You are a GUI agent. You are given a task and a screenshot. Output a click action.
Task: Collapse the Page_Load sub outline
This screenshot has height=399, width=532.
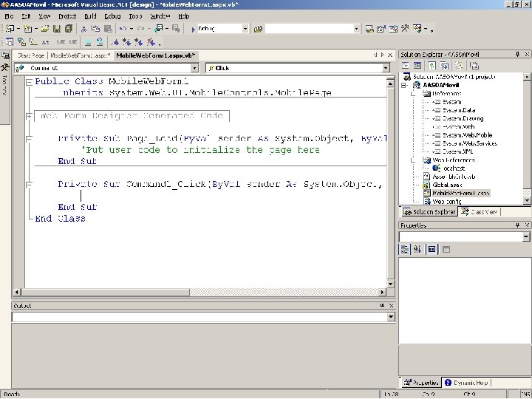[x=29, y=138]
